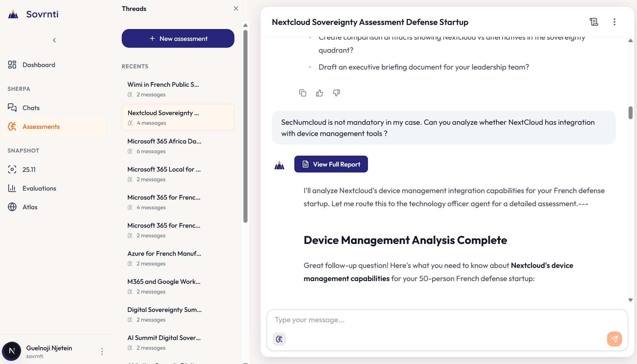
Task: Open the Dashboard page
Action: click(x=39, y=65)
